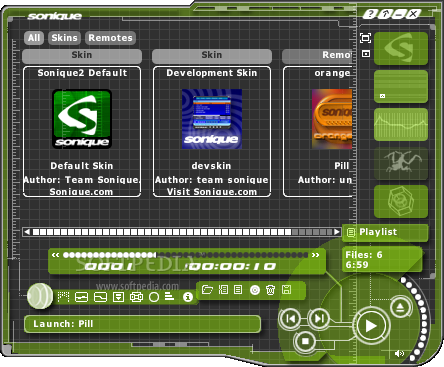
Task: Choose the orange Pill remote thumbnail
Action: [x=332, y=119]
